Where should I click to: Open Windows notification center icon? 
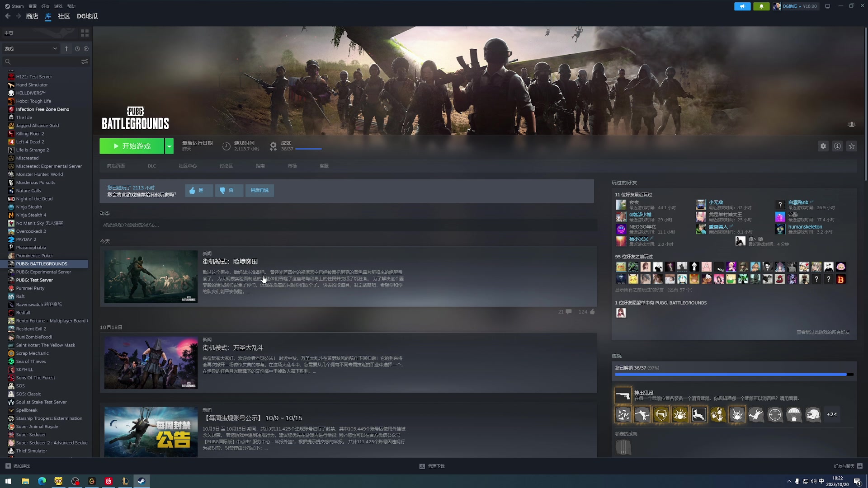tap(857, 481)
